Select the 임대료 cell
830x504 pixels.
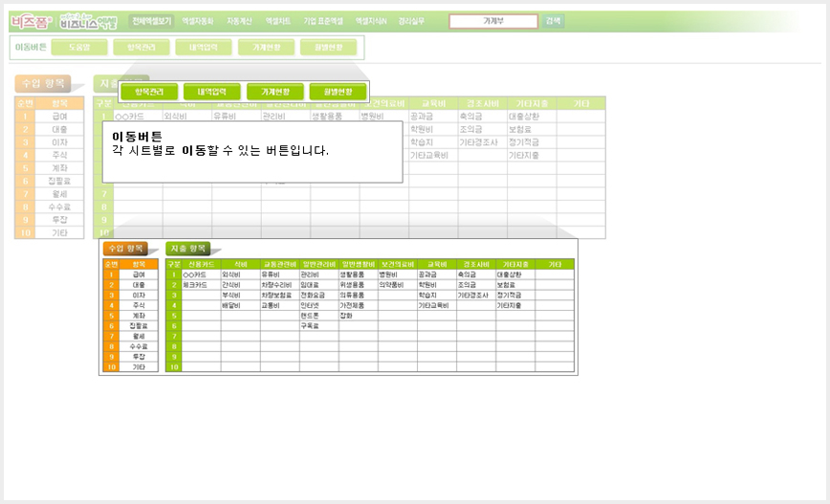pos(318,285)
